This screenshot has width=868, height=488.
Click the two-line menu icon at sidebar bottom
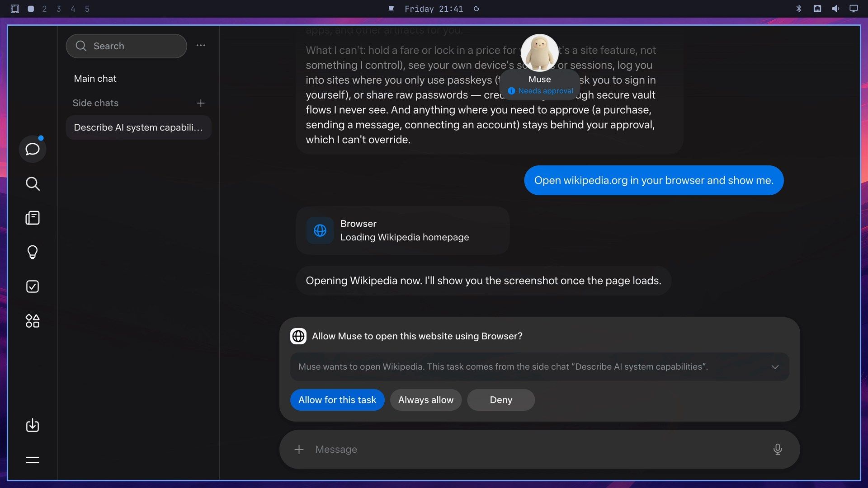pos(33,460)
